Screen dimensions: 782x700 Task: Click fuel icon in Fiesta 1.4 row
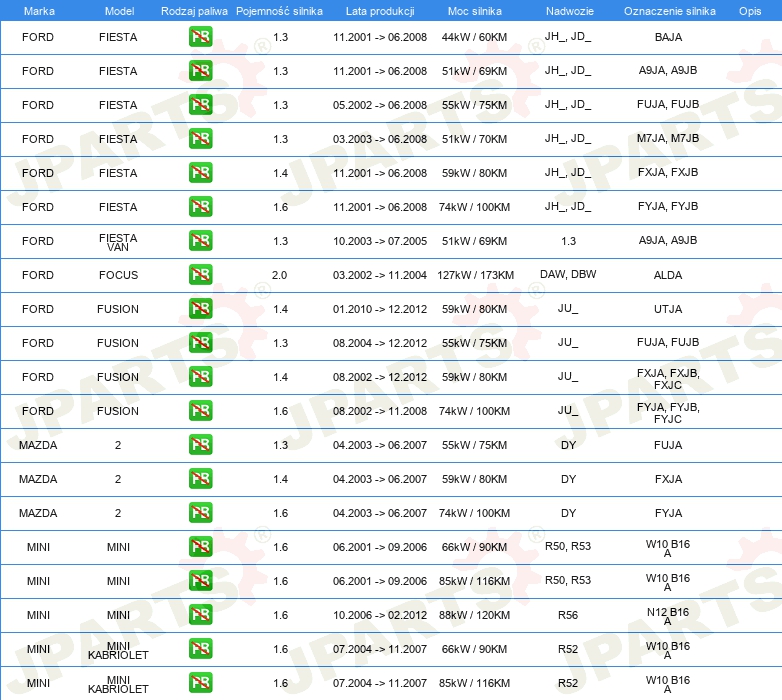(200, 173)
